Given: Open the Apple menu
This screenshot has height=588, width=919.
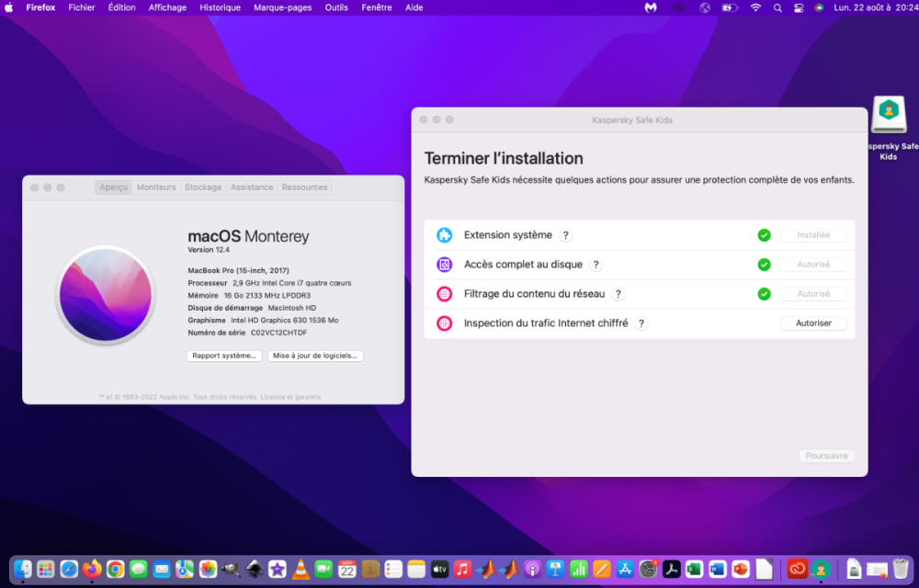Looking at the screenshot, I should coord(9,7).
